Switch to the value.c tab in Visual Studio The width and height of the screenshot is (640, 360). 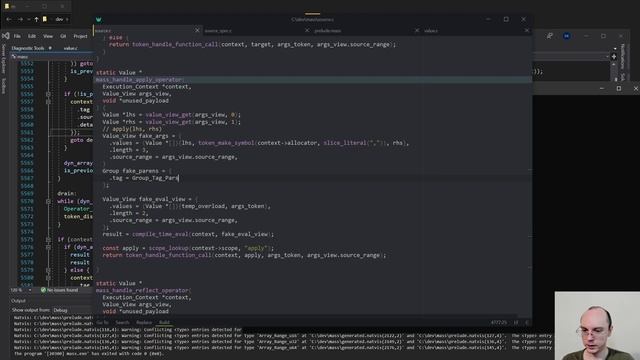coord(70,48)
